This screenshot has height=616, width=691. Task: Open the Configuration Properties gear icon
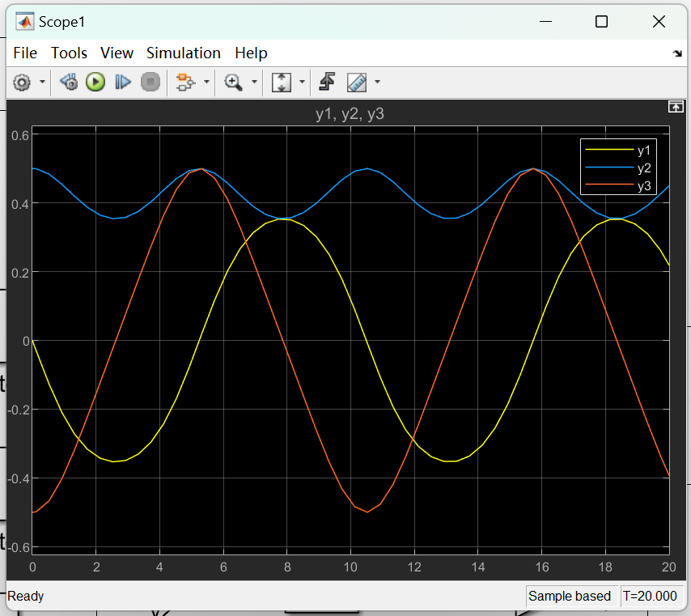(22, 82)
